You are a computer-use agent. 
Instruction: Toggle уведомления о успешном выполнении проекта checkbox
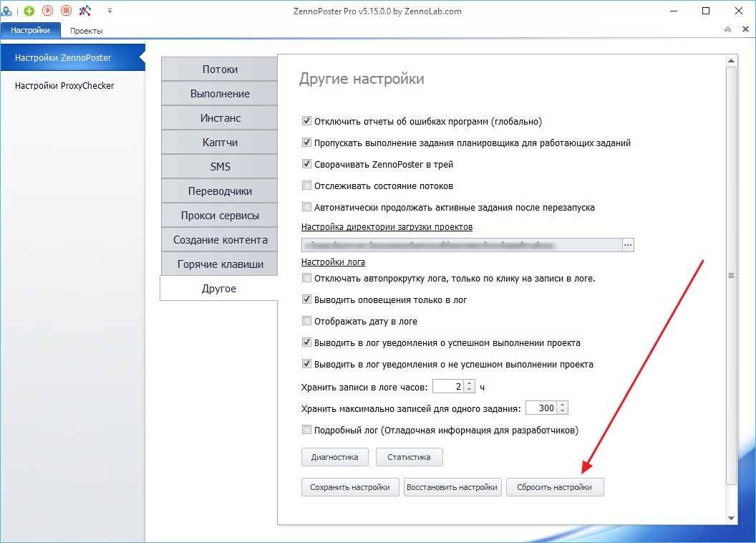click(x=306, y=342)
